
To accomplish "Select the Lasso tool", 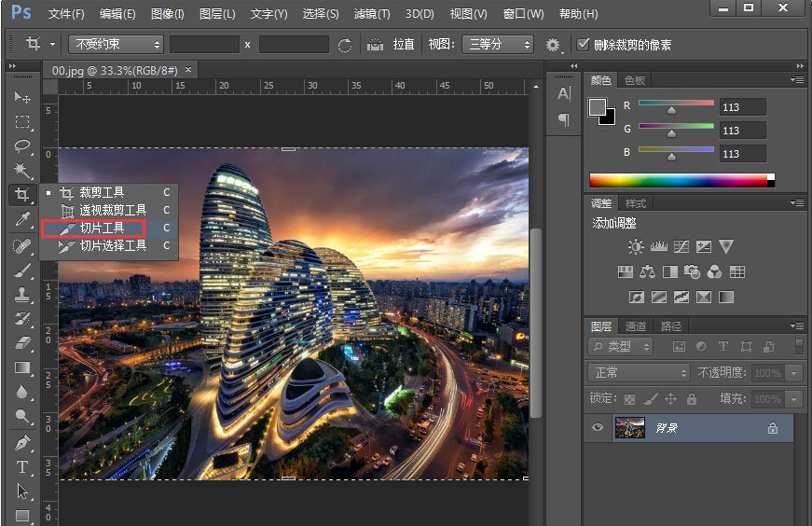I will click(x=22, y=146).
